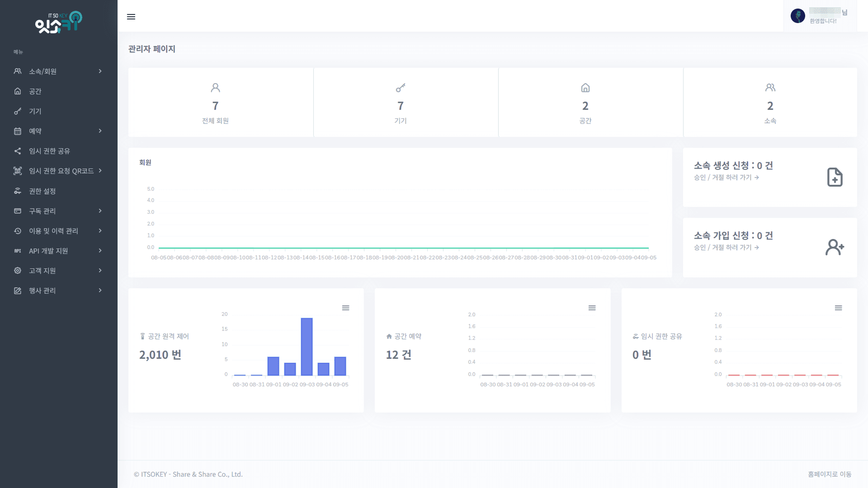The width and height of the screenshot is (868, 488).
Task: Click the user profile avatar at top right
Action: (x=798, y=15)
